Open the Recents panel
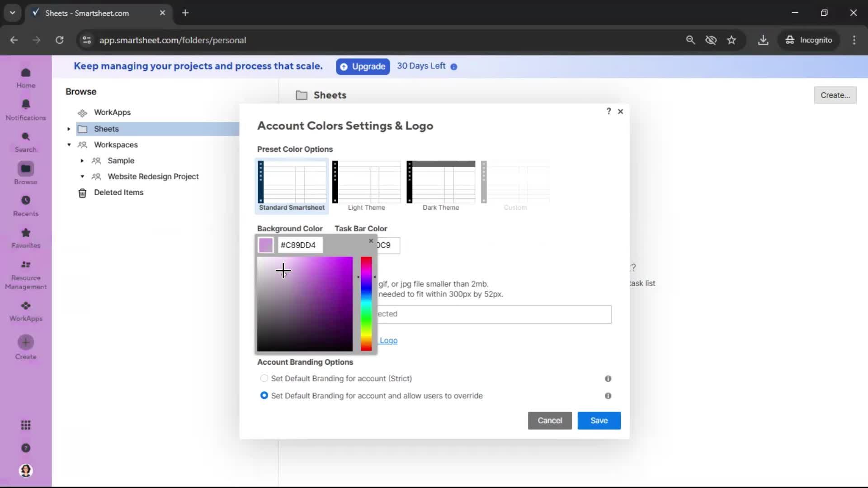The width and height of the screenshot is (868, 488). [x=26, y=206]
